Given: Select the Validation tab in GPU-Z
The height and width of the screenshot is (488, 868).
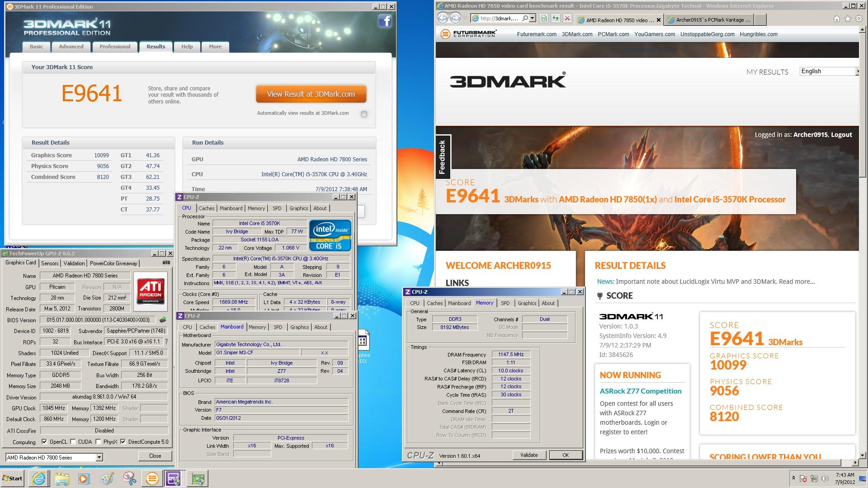Looking at the screenshot, I should click(74, 263).
